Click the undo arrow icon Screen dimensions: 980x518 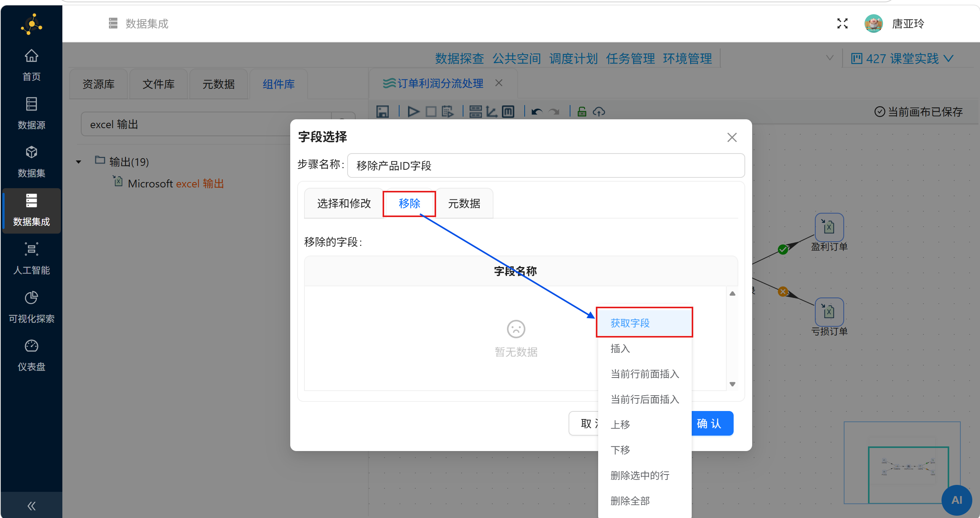pos(537,112)
